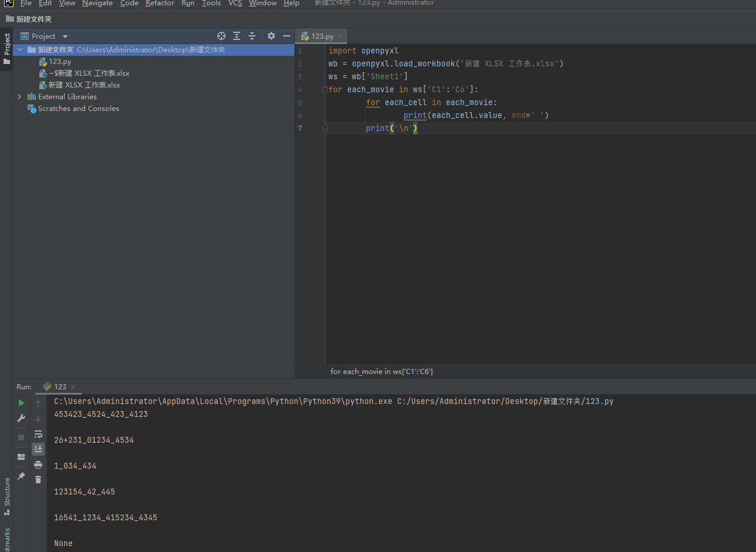Click the Collapse All icon in Project toolbar
The image size is (756, 552).
pyautogui.click(x=252, y=36)
